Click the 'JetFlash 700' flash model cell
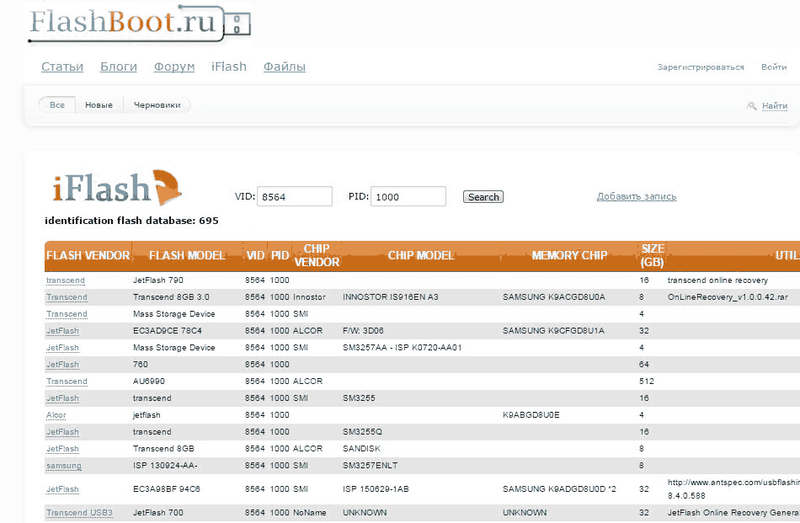800x523 pixels. pos(158,512)
